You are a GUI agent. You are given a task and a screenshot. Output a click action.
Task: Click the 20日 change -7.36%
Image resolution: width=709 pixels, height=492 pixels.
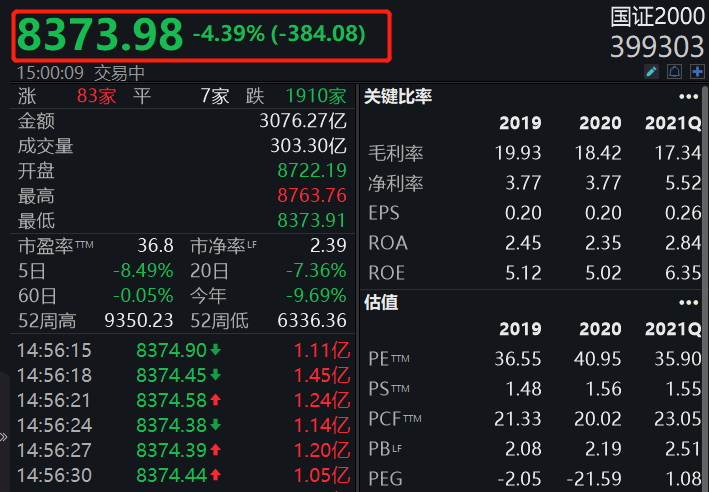(x=317, y=271)
